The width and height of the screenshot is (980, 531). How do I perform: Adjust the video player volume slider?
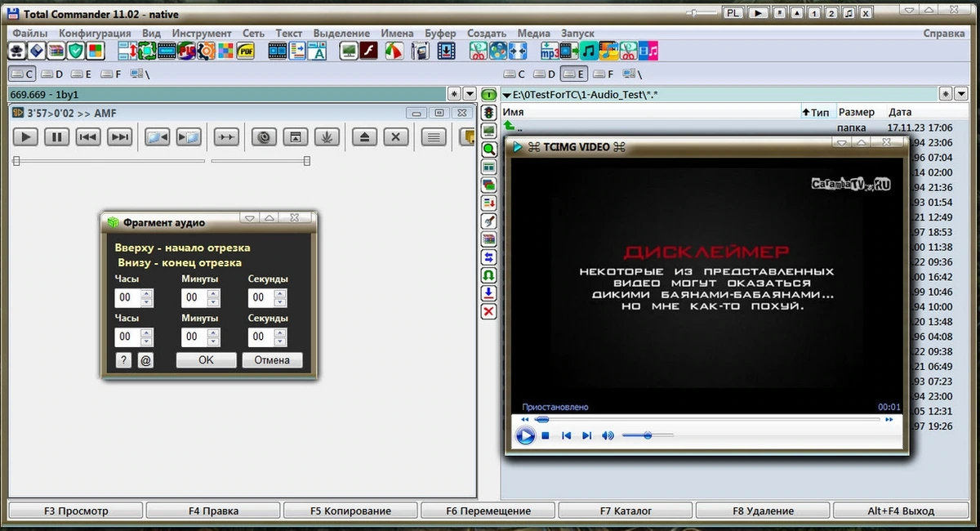648,436
